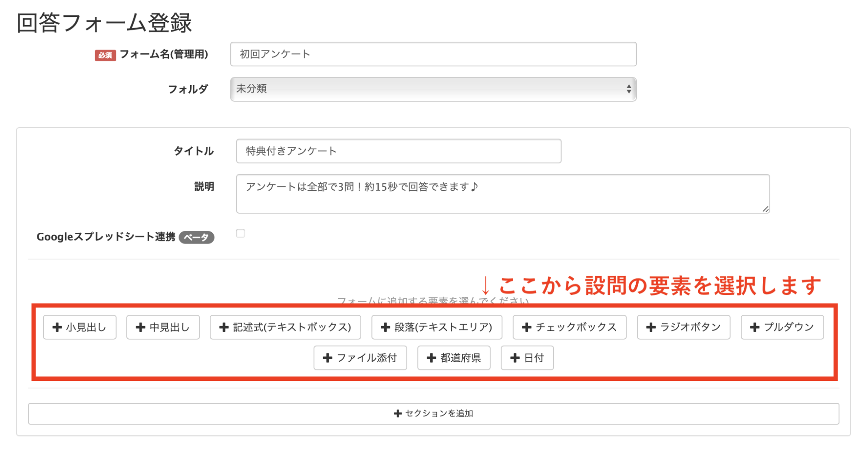Insert the 都道府県 prefecture selector
The image size is (868, 452).
(x=454, y=358)
